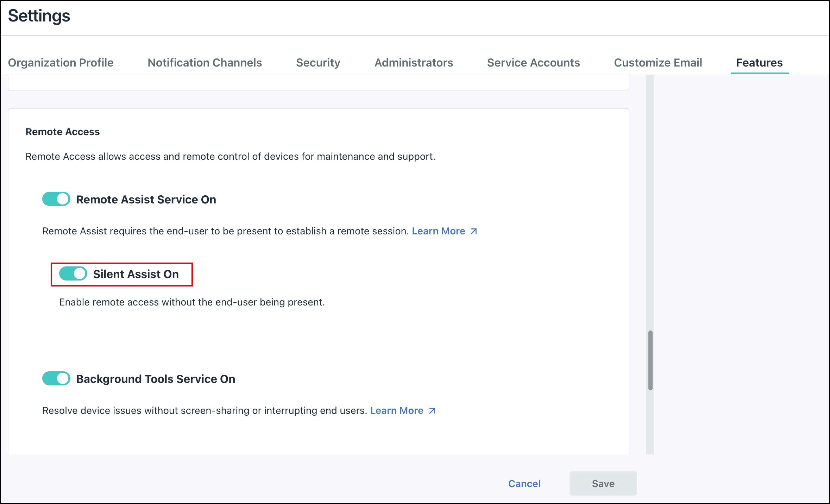Click the Silent Assist On label
This screenshot has height=504, width=830.
click(x=136, y=274)
